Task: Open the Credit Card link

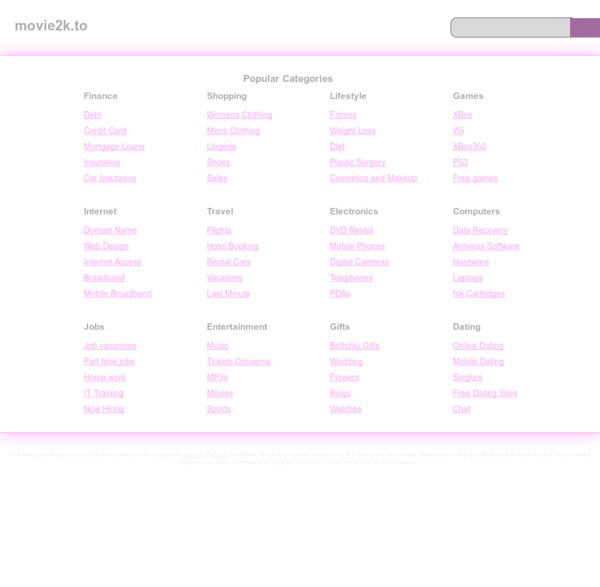Action: (x=105, y=131)
